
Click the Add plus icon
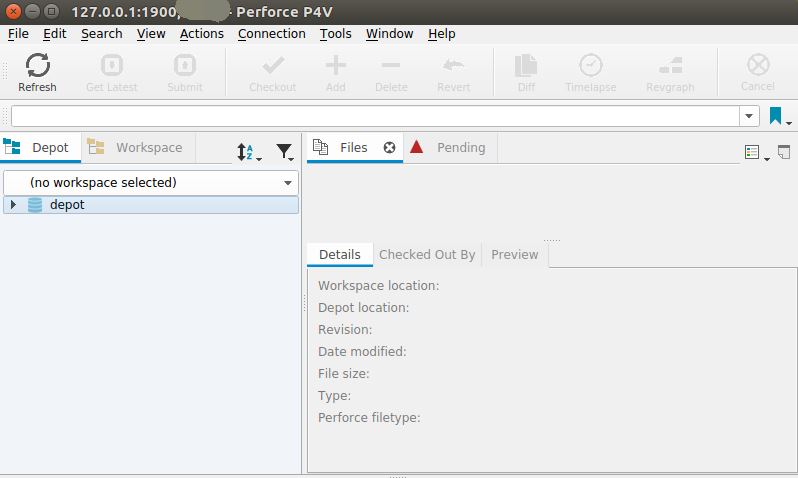336,65
